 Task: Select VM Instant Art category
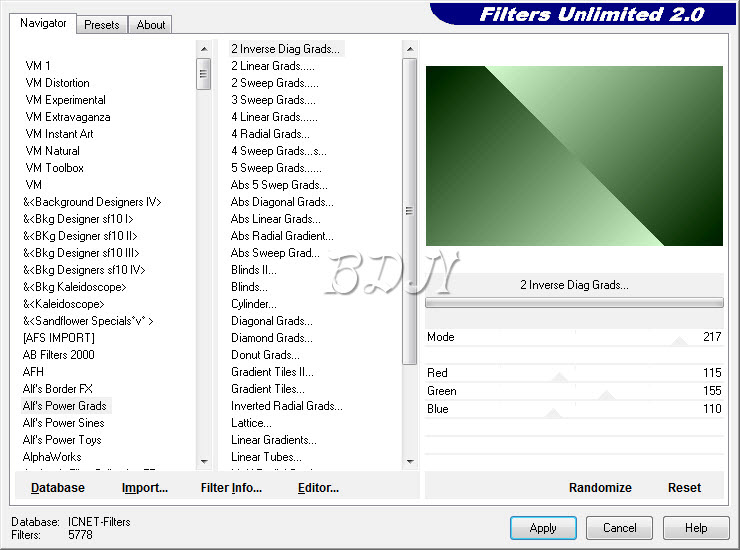point(59,134)
